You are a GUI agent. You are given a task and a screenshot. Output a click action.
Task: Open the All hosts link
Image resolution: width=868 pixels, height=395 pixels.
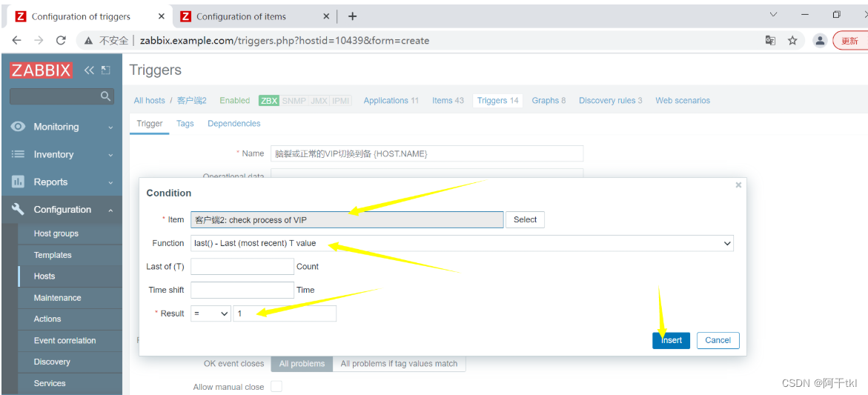[x=150, y=101]
